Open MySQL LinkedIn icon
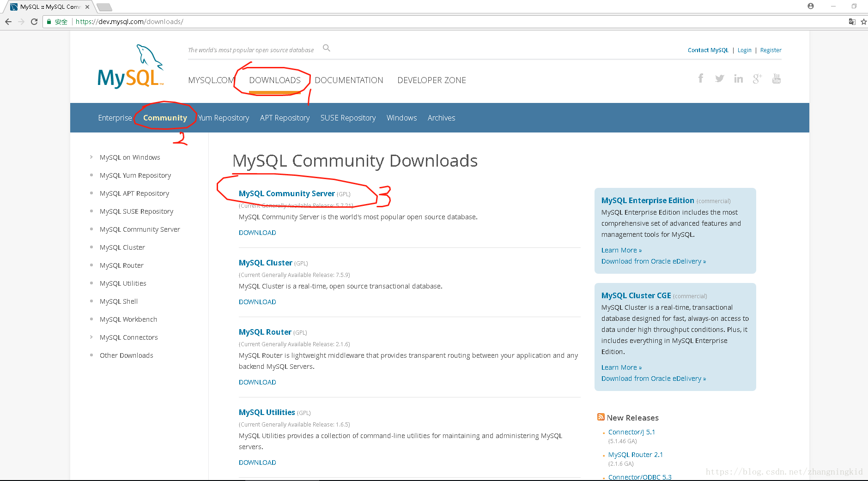This screenshot has width=868, height=481. tap(739, 78)
